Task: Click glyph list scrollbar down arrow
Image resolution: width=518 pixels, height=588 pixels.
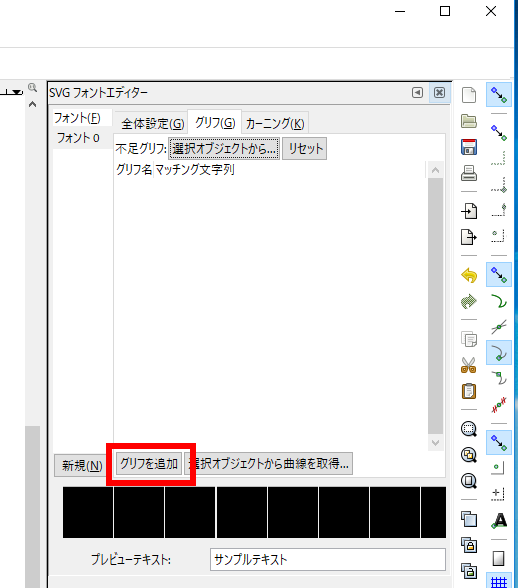Action: [x=435, y=443]
